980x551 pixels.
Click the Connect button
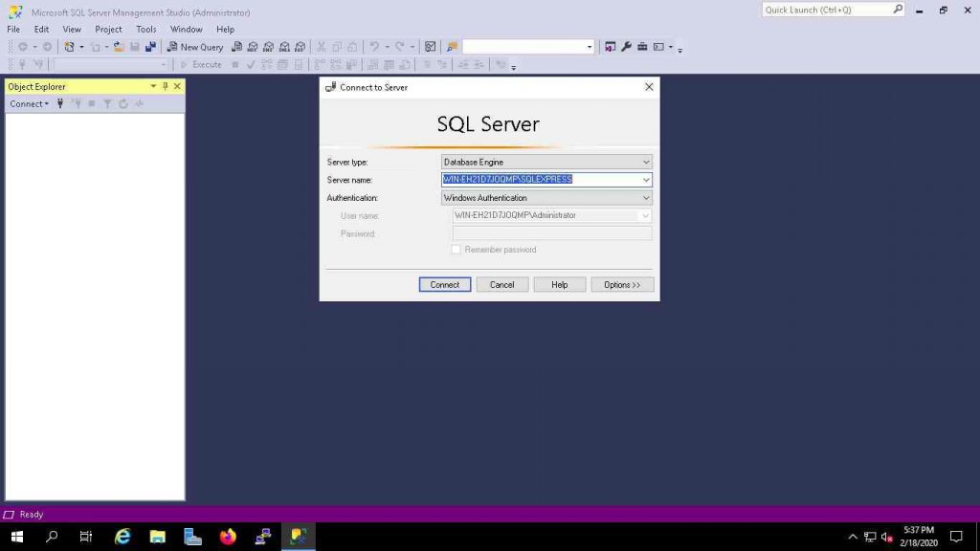point(444,284)
